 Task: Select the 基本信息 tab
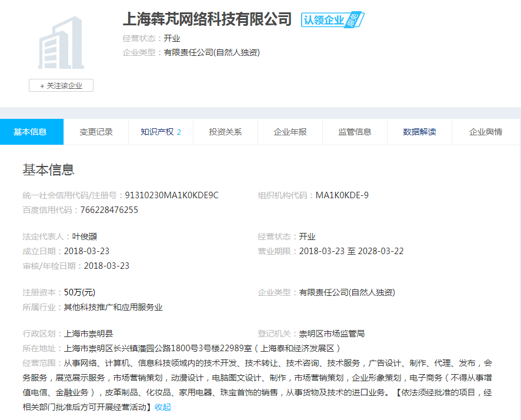coord(31,132)
